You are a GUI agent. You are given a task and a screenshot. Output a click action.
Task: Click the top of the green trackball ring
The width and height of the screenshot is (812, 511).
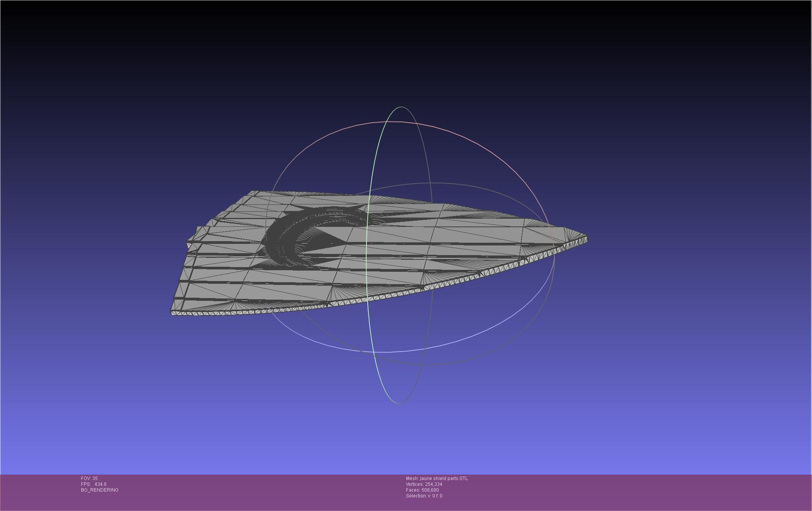[401, 107]
